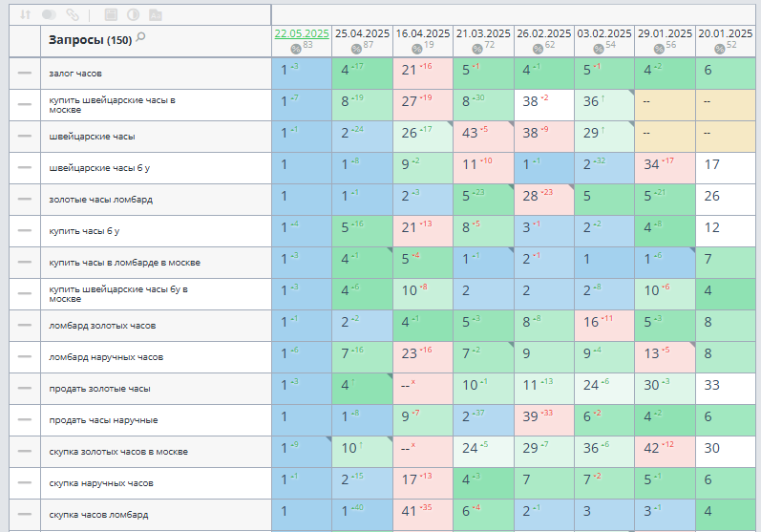Click the percent icon under 16.04.2025
Screen dimensions: 761x532
tap(417, 49)
